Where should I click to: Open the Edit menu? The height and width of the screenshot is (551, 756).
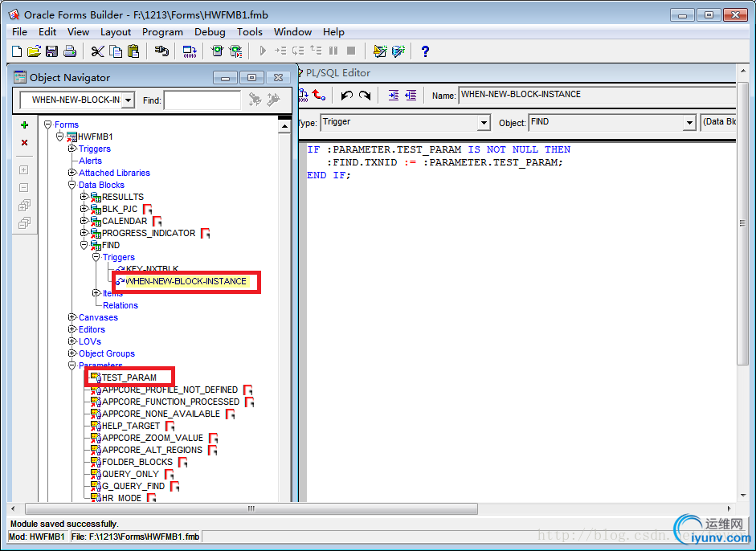click(x=47, y=32)
